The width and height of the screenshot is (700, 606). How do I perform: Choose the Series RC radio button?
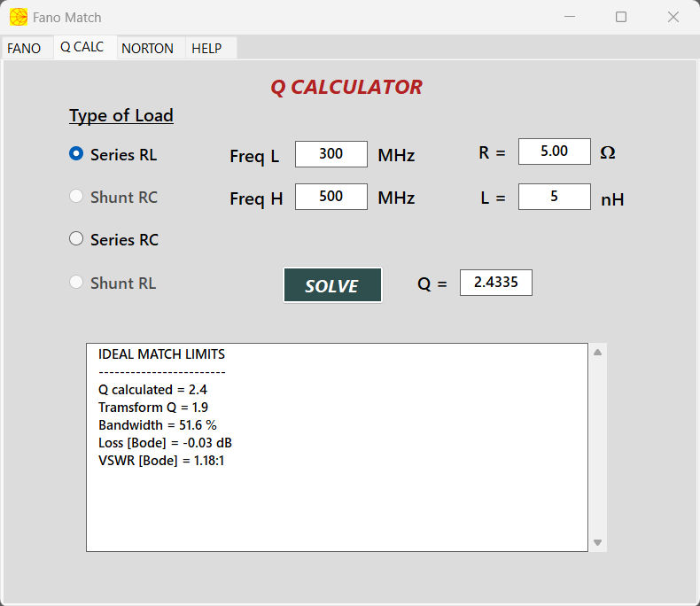[76, 239]
